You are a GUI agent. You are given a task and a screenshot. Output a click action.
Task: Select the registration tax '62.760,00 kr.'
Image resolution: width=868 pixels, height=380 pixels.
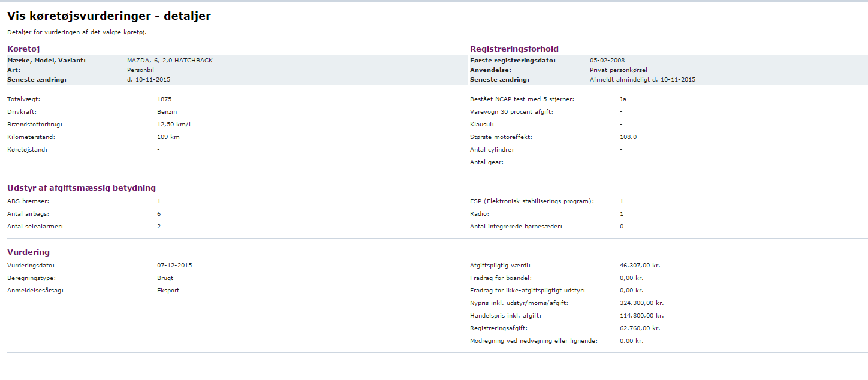[x=640, y=328]
